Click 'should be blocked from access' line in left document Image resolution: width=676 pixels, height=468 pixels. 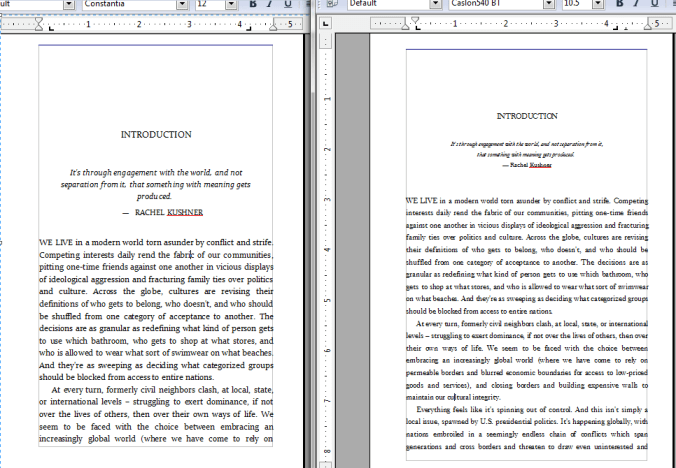(x=126, y=378)
